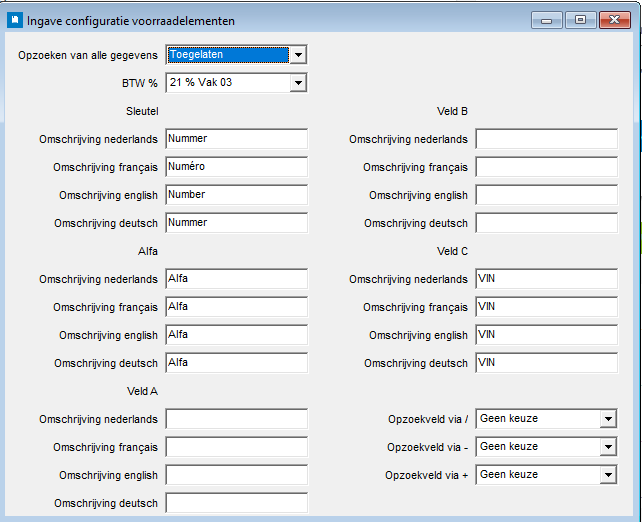The width and height of the screenshot is (642, 522).
Task: Select the Veld A Omschrijving deutsch field
Action: (x=236, y=503)
